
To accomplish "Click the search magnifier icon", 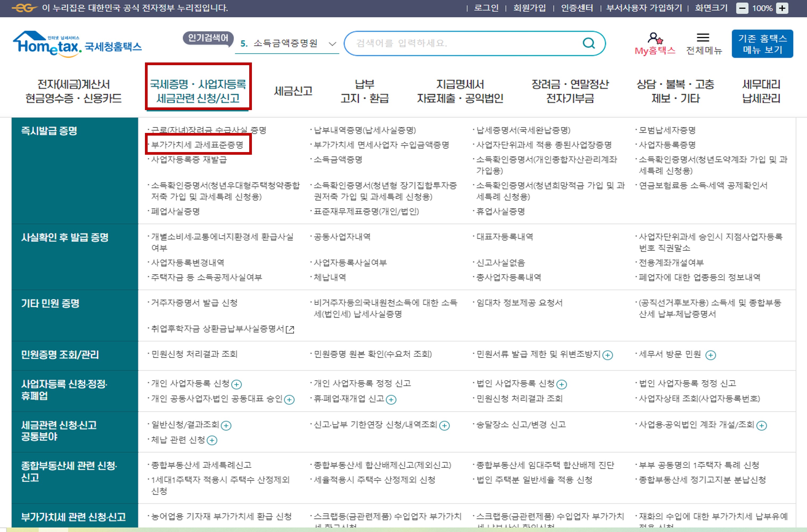I will 588,43.
